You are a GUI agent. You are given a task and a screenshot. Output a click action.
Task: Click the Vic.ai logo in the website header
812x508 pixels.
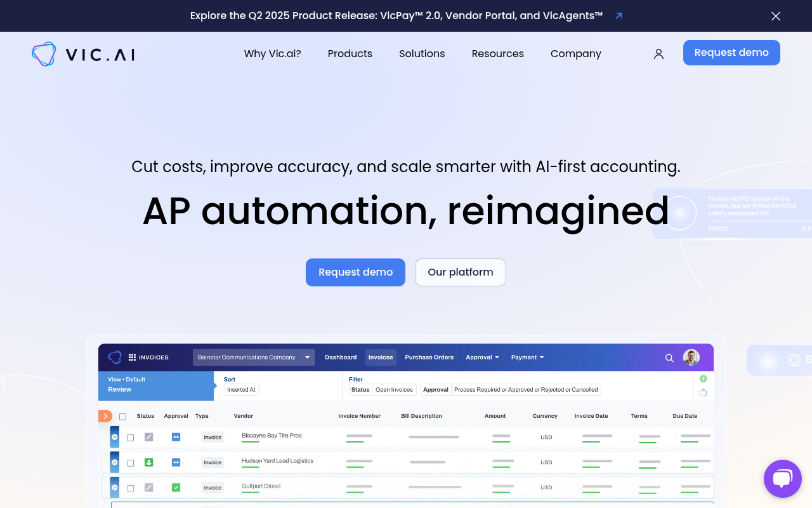coord(82,53)
